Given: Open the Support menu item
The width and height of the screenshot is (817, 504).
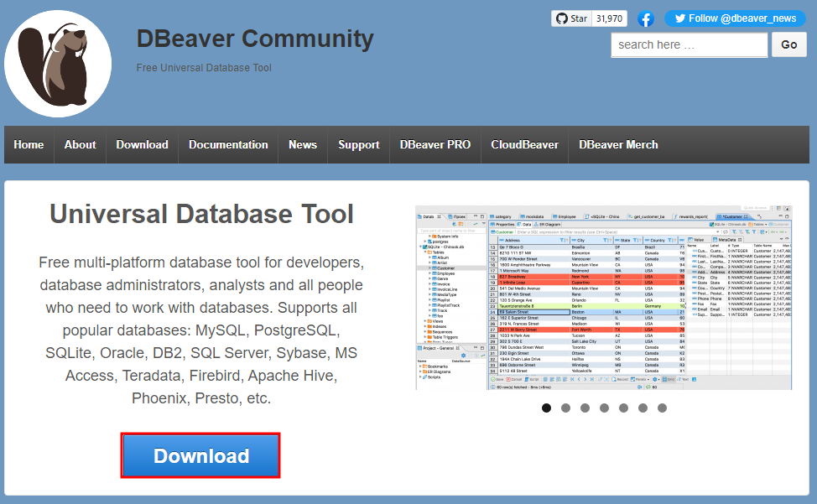Looking at the screenshot, I should (358, 145).
